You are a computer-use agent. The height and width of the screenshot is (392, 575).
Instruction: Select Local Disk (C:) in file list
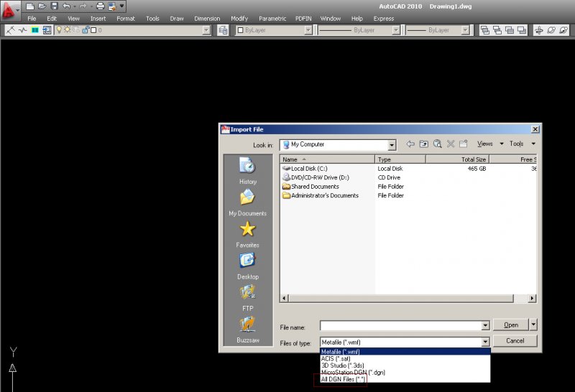[305, 169]
